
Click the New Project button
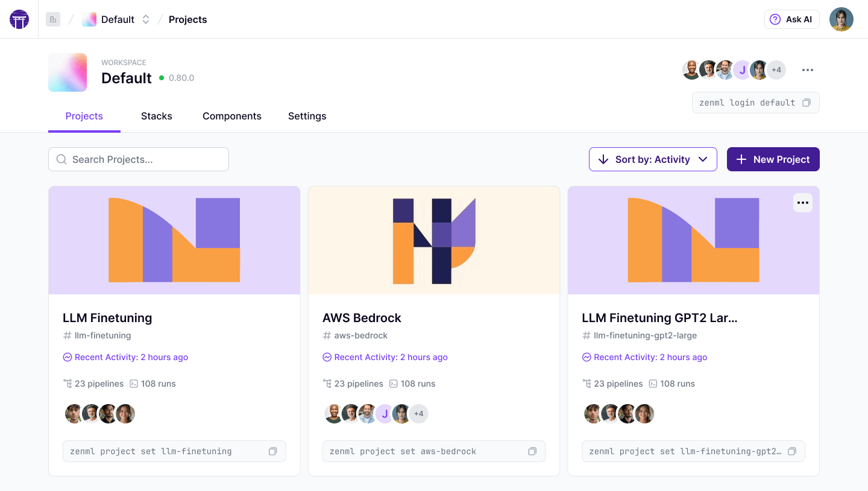773,159
